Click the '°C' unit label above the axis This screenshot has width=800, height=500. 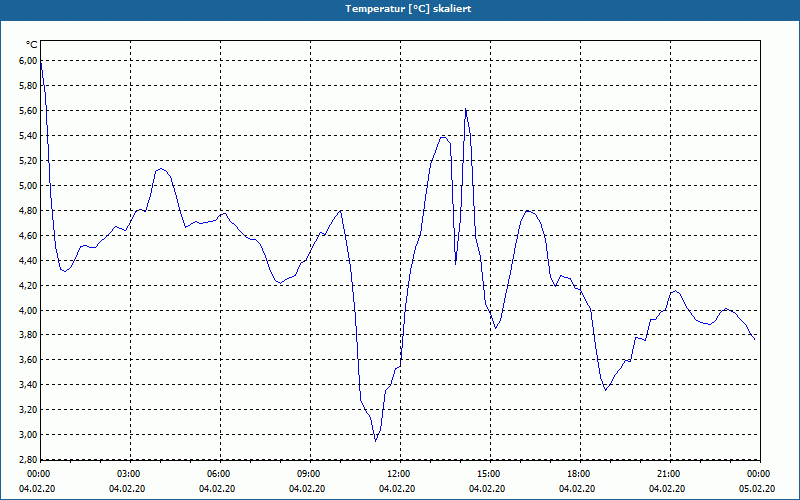[x=32, y=45]
